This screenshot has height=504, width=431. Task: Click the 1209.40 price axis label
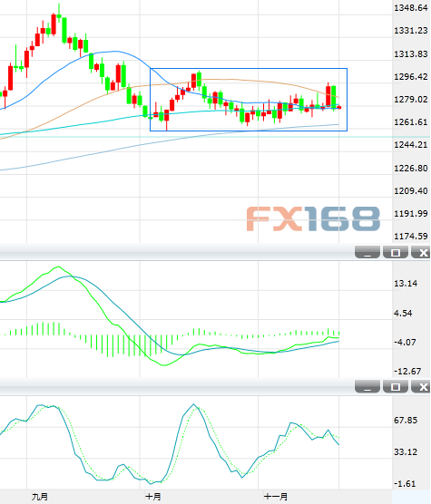pos(411,191)
